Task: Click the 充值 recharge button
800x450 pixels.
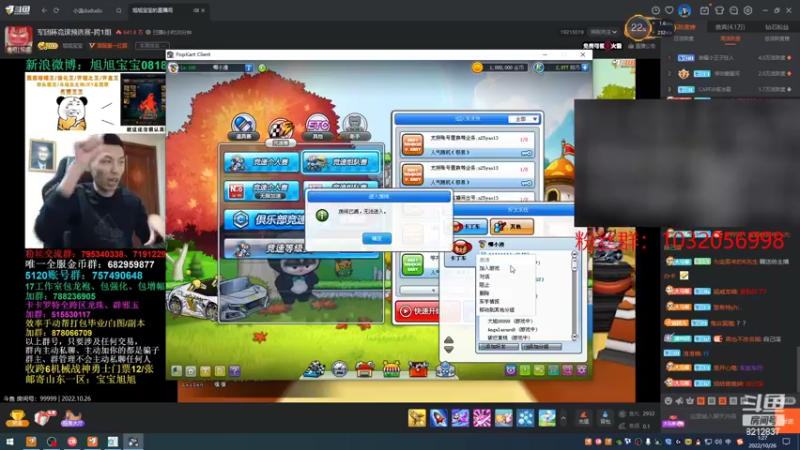Action: click(x=584, y=418)
